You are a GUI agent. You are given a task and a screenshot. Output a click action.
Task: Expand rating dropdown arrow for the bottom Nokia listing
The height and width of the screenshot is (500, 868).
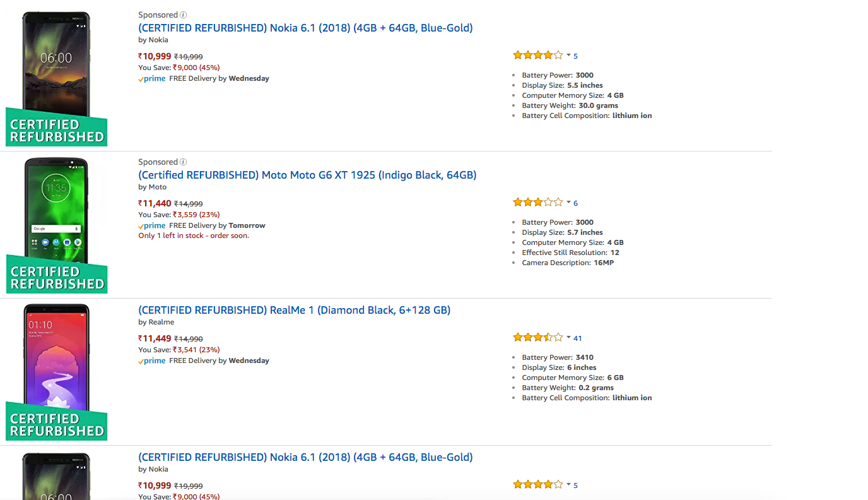pyautogui.click(x=568, y=485)
